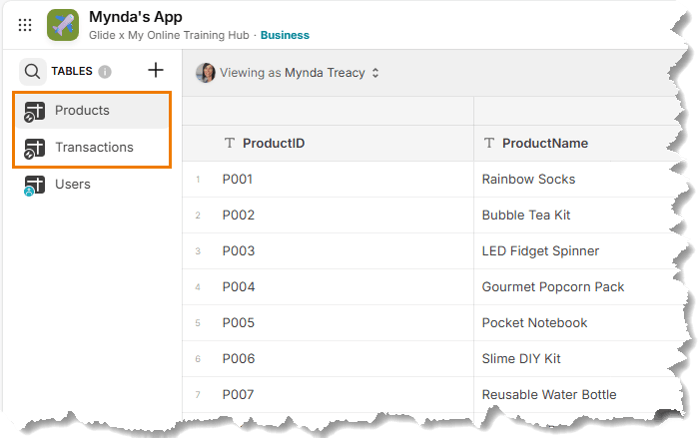Click row number 4
698x438 pixels.
click(x=198, y=288)
